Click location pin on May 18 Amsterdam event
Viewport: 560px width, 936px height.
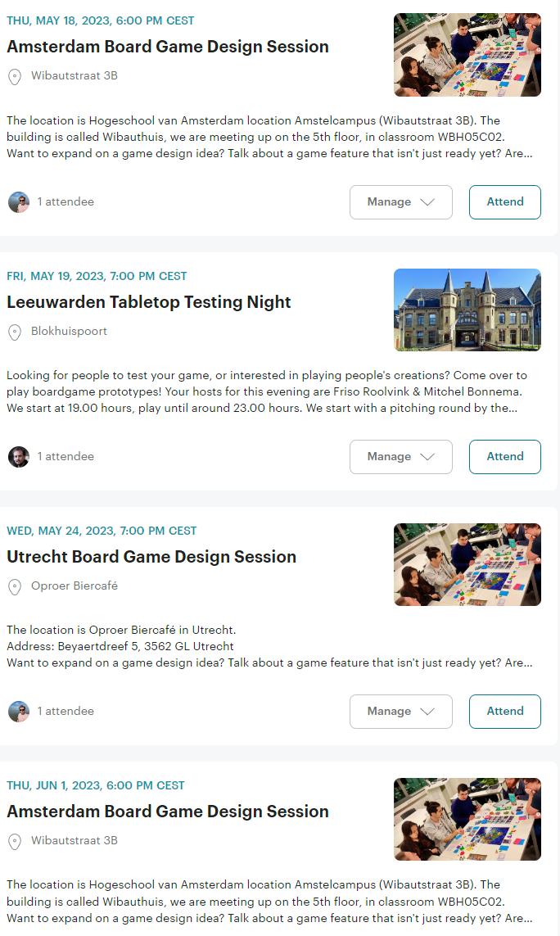tap(14, 77)
